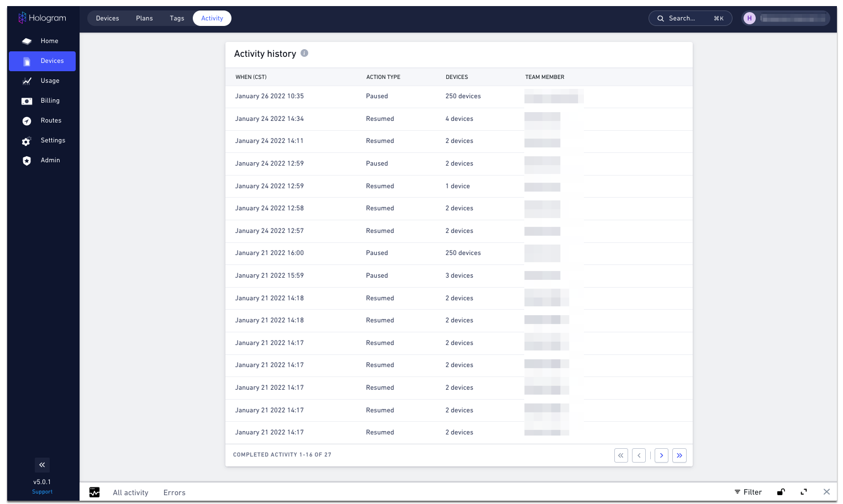This screenshot has height=504, width=843.
Task: Click the January 24 2022 12:57 entry
Action: point(270,231)
